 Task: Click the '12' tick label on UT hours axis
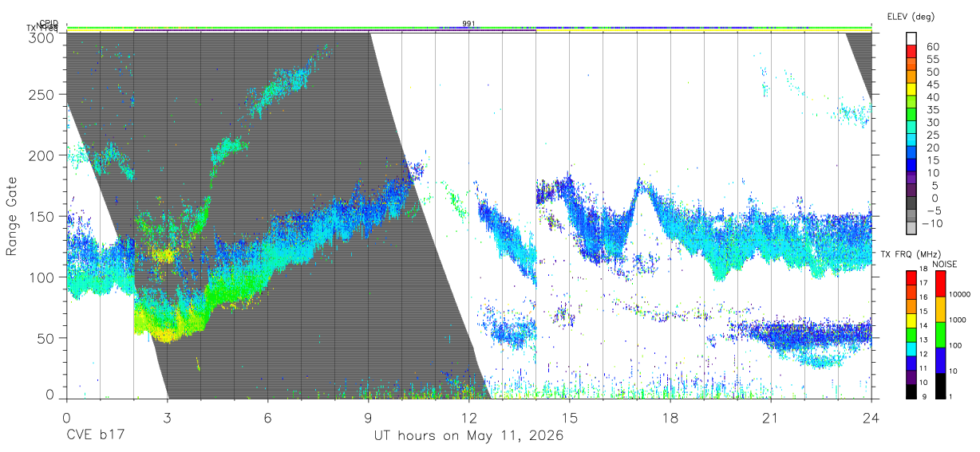pyautogui.click(x=468, y=418)
